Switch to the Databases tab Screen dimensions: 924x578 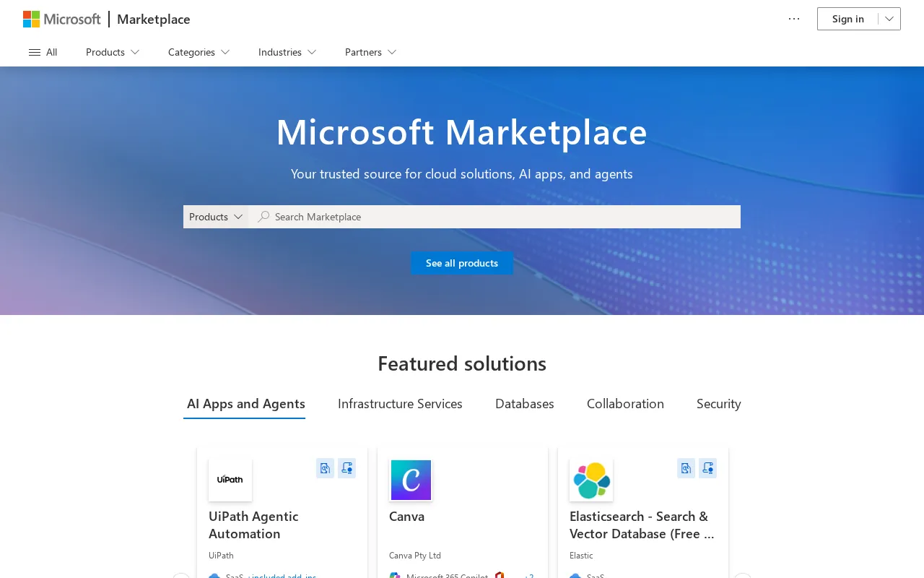pyautogui.click(x=525, y=404)
